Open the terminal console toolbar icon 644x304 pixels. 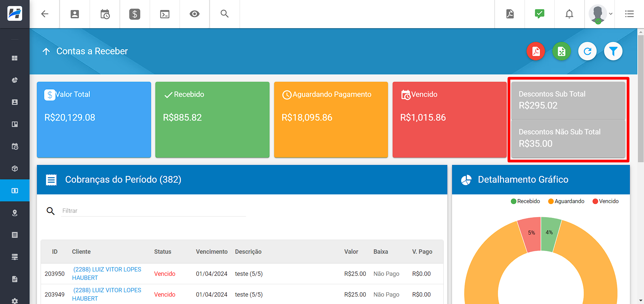point(165,14)
